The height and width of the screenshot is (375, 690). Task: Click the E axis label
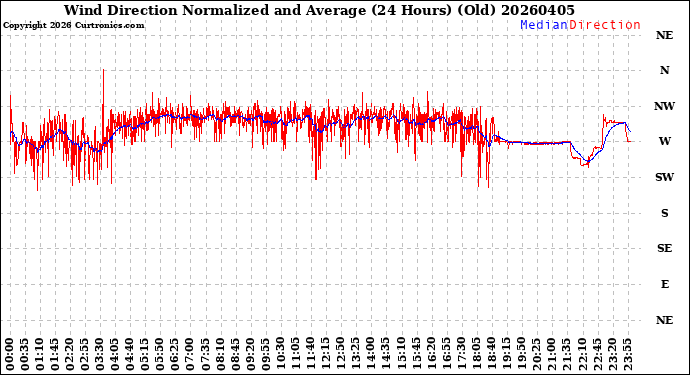pos(665,284)
